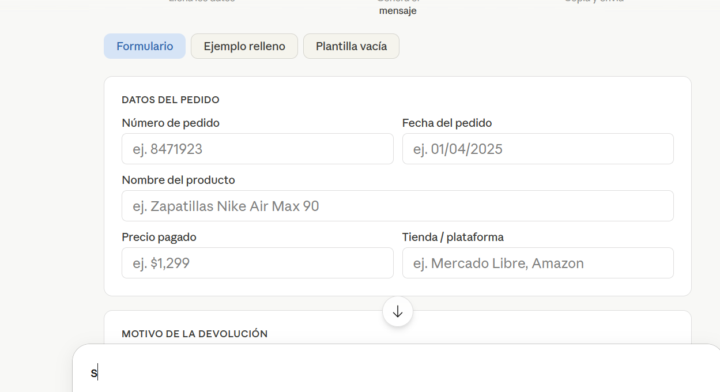Image resolution: width=720 pixels, height=392 pixels.
Task: Select the Plantilla vacía tab
Action: point(351,46)
